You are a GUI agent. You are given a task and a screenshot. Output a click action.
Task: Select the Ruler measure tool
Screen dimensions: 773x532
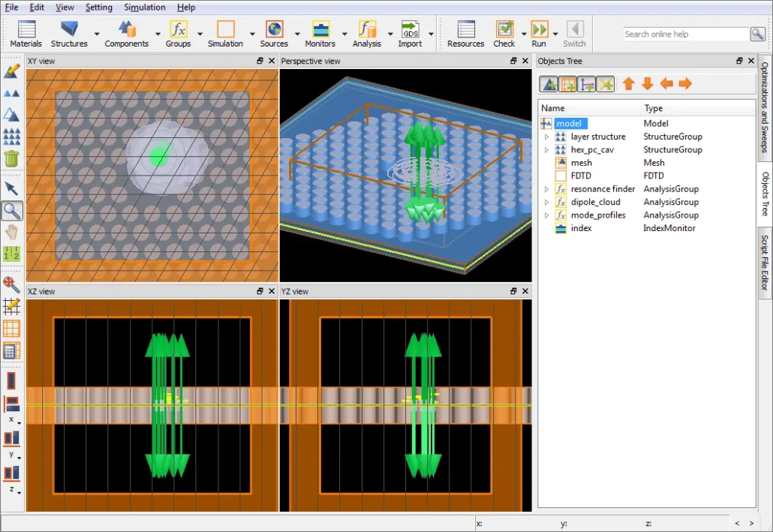click(11, 254)
